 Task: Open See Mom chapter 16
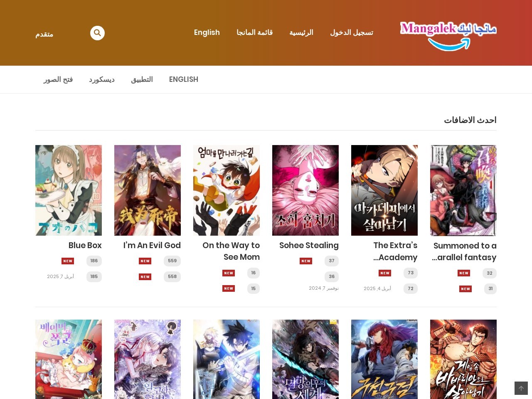point(254,273)
